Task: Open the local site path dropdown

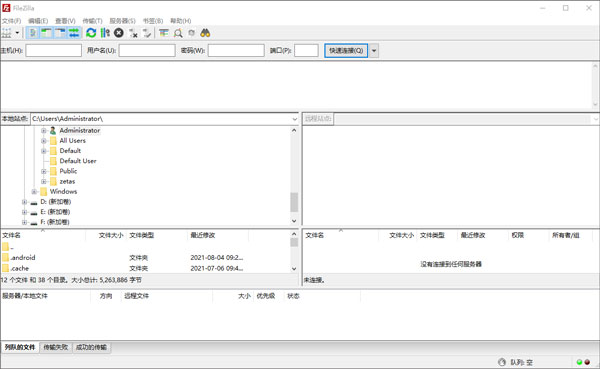Action: pos(294,119)
